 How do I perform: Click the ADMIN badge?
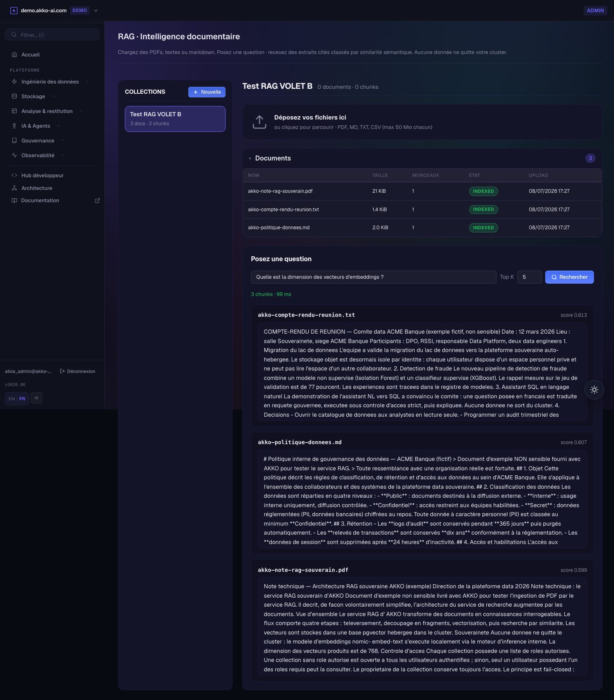(x=595, y=11)
